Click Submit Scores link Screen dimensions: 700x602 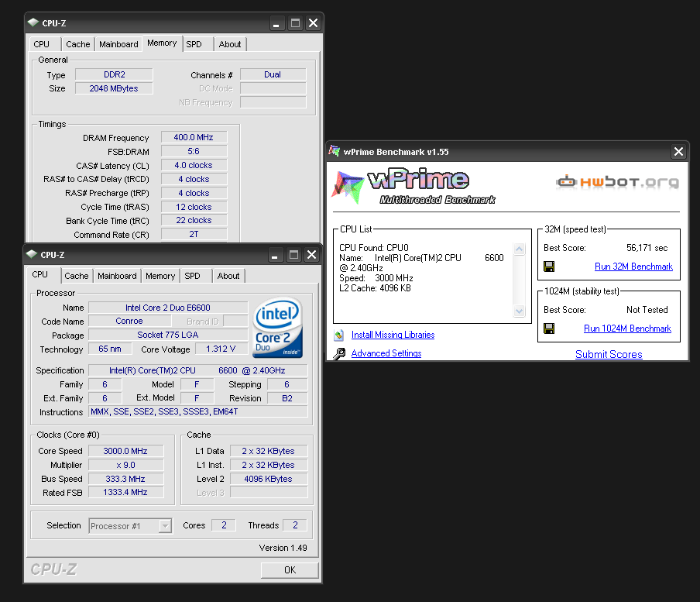[x=609, y=355]
